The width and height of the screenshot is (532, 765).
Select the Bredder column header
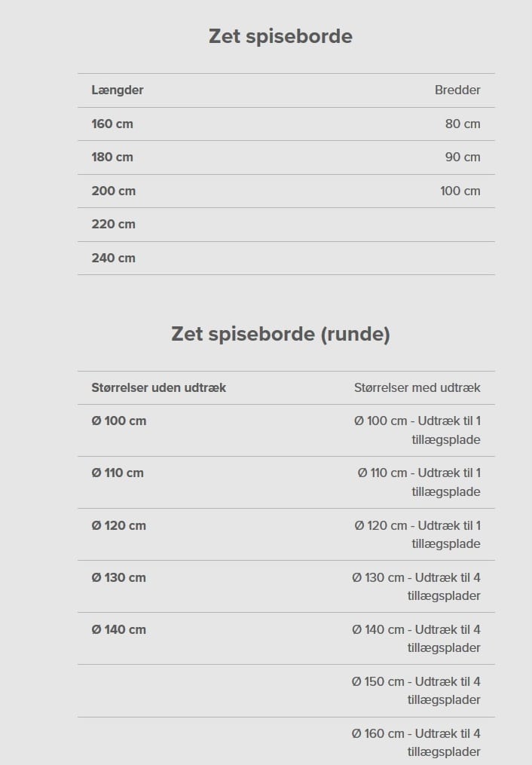tap(457, 90)
